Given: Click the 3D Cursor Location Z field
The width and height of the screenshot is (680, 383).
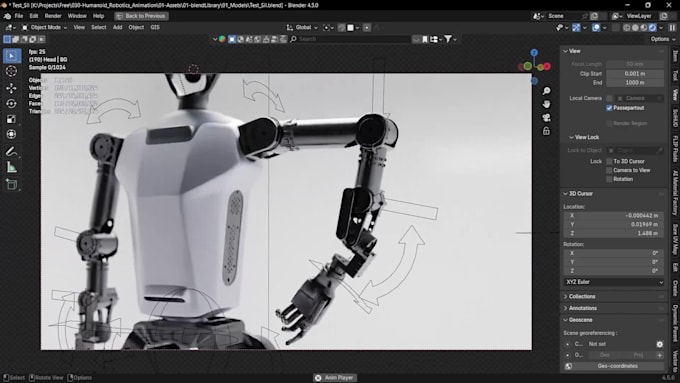Looking at the screenshot, I should click(614, 233).
